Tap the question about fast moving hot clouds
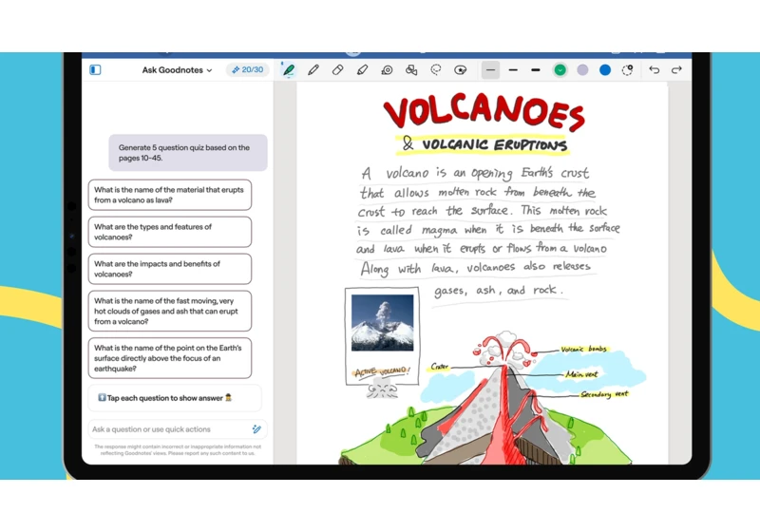The height and width of the screenshot is (532, 760). 170,311
